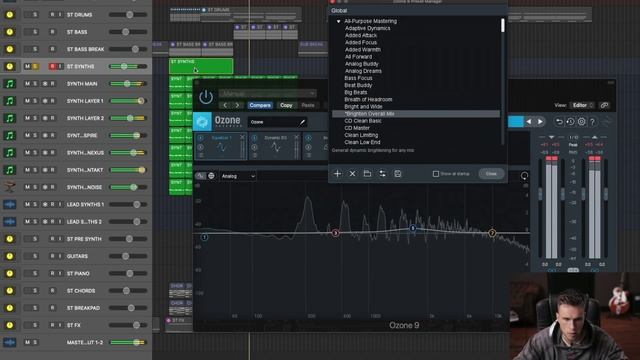Image resolution: width=640 pixels, height=360 pixels.
Task: Enable Show at startup checkbox
Action: click(436, 174)
